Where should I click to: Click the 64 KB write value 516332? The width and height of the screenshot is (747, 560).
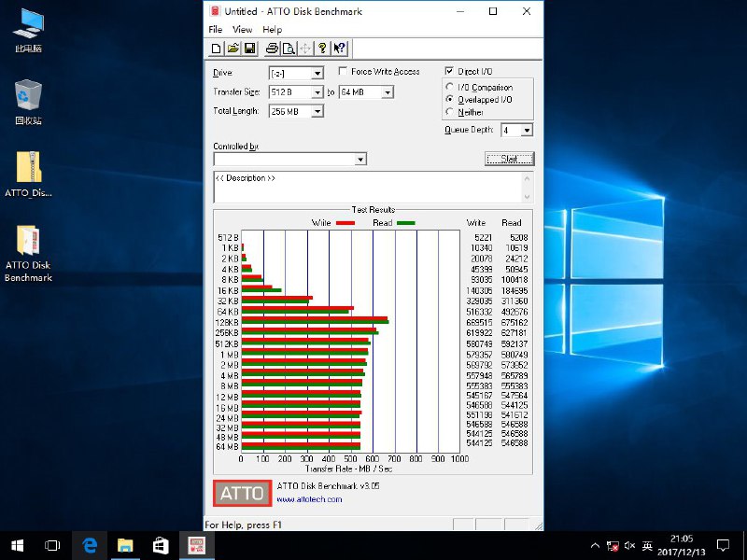pyautogui.click(x=479, y=312)
